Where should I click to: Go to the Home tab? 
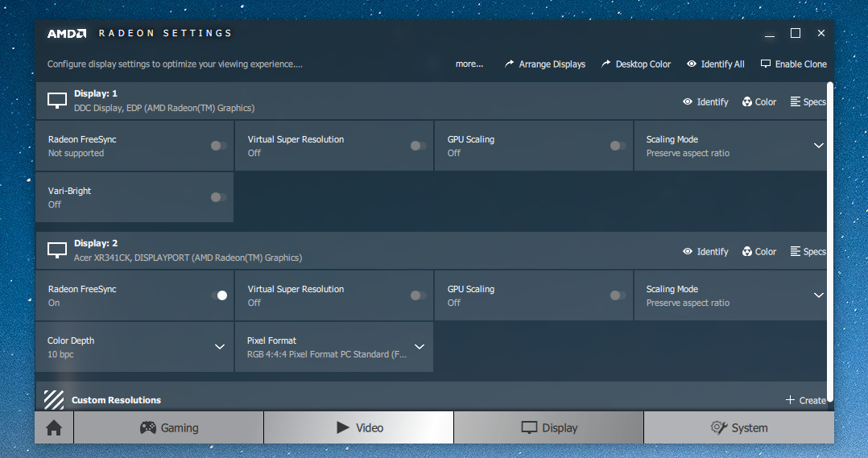[x=54, y=427]
